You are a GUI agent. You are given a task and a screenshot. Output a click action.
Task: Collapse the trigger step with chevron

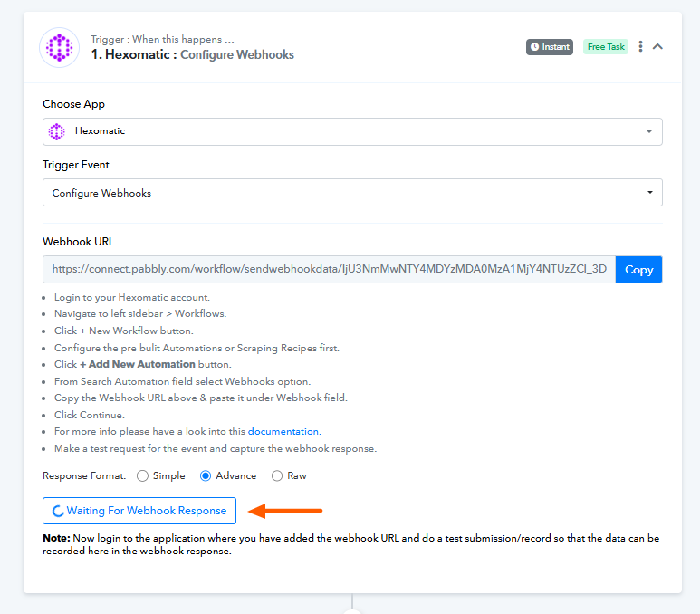(x=658, y=46)
